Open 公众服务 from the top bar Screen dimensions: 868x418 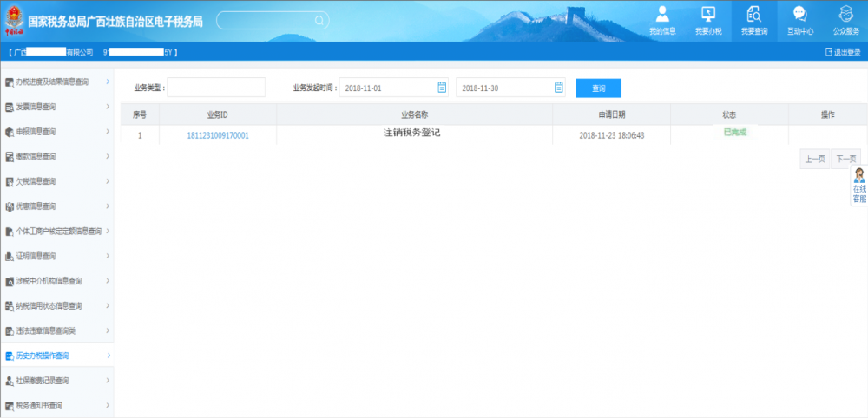(x=845, y=20)
